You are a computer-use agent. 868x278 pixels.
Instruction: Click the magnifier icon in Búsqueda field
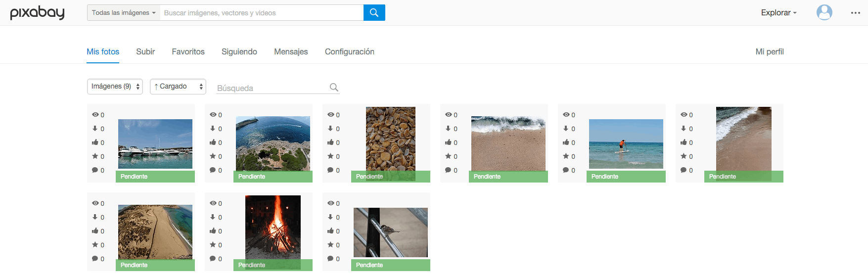coord(334,88)
